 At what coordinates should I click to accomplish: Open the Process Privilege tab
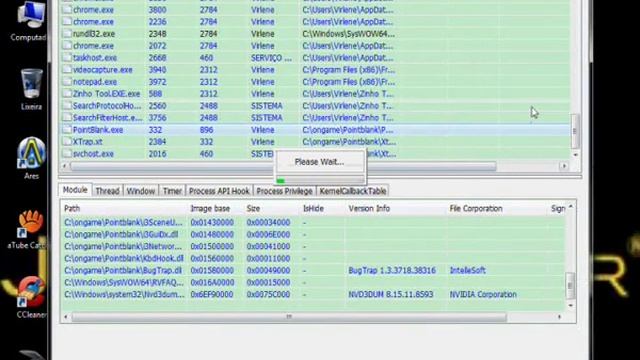(x=284, y=191)
